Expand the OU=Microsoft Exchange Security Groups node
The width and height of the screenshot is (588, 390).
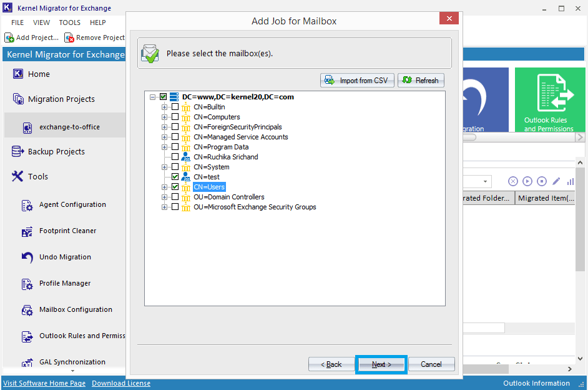point(164,207)
